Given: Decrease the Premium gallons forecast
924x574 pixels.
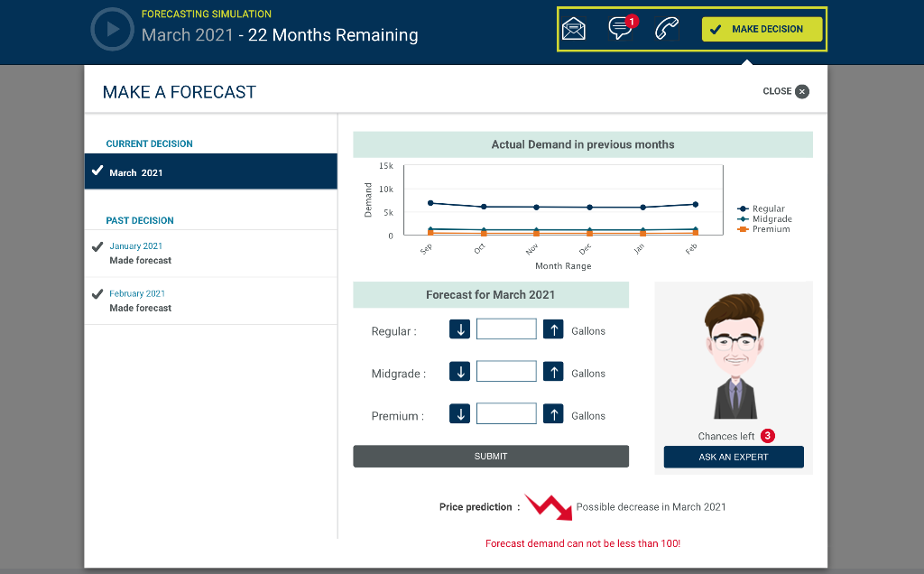Looking at the screenshot, I should click(459, 414).
